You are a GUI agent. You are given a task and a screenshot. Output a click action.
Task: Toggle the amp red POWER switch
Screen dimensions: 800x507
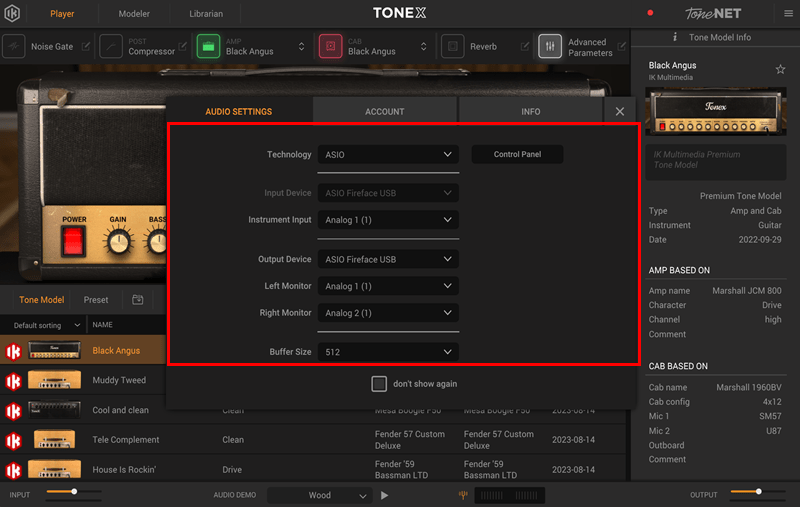(73, 241)
